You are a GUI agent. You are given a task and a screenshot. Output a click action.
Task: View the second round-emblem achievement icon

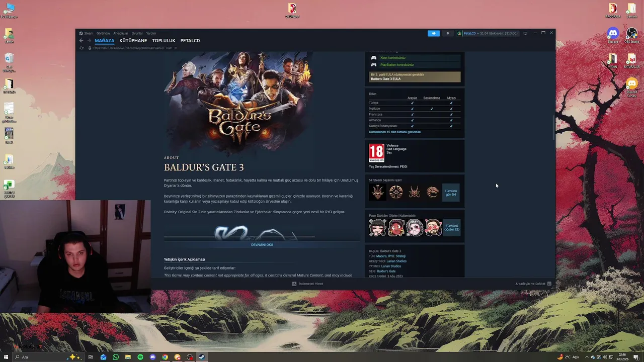coord(396,192)
